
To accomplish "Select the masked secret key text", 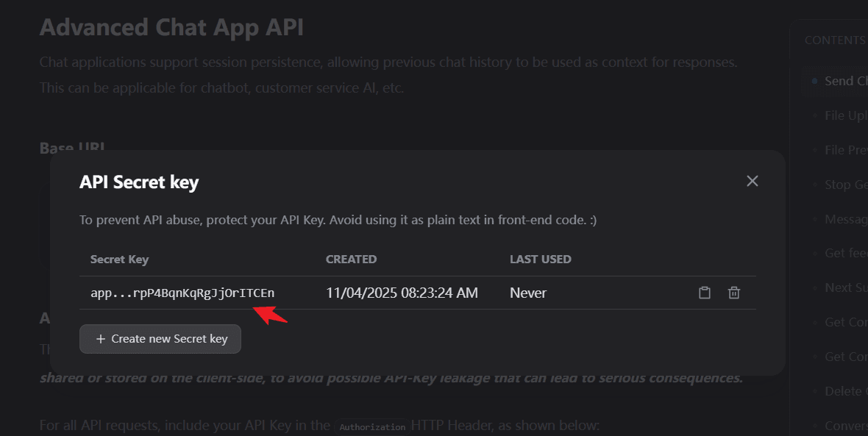I will pyautogui.click(x=182, y=293).
